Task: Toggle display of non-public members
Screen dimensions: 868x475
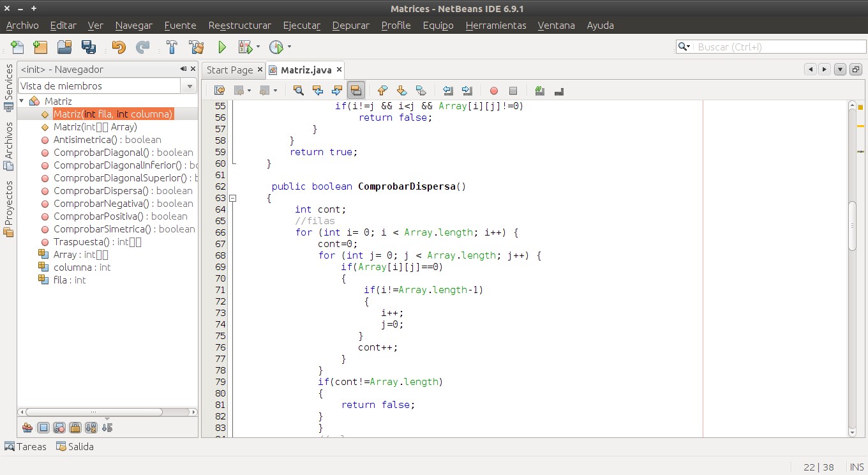Action: 75,427
